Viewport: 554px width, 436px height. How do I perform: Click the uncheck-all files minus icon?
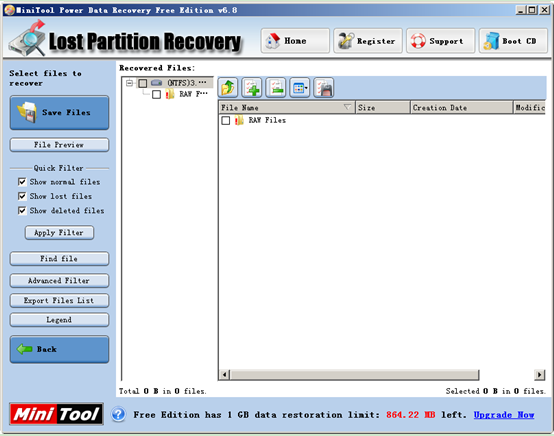pos(276,88)
